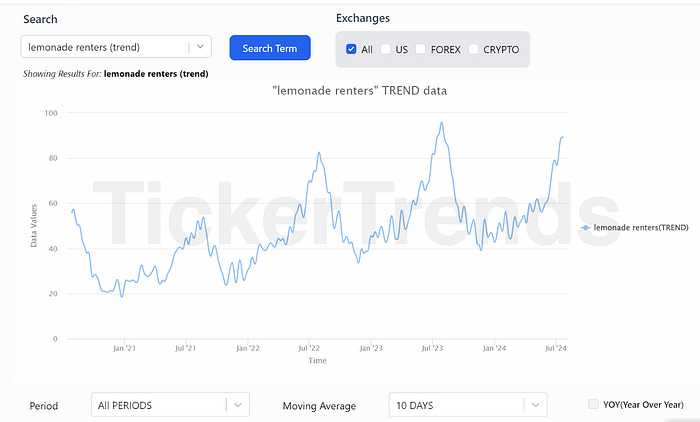Click the 100 y-axis value label
This screenshot has width=700, height=422.
51,113
